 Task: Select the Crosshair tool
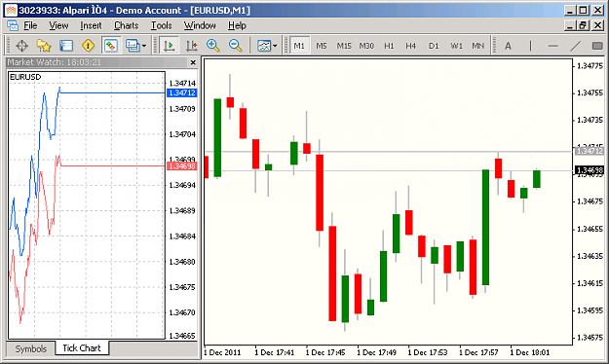tap(21, 46)
